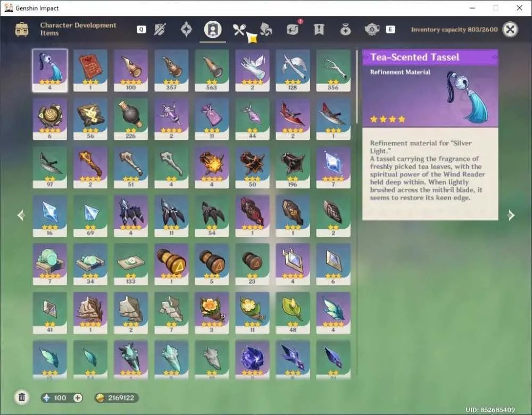Click the Mora balance 2169122
Image resolution: width=532 pixels, height=415 pixels.
117,397
